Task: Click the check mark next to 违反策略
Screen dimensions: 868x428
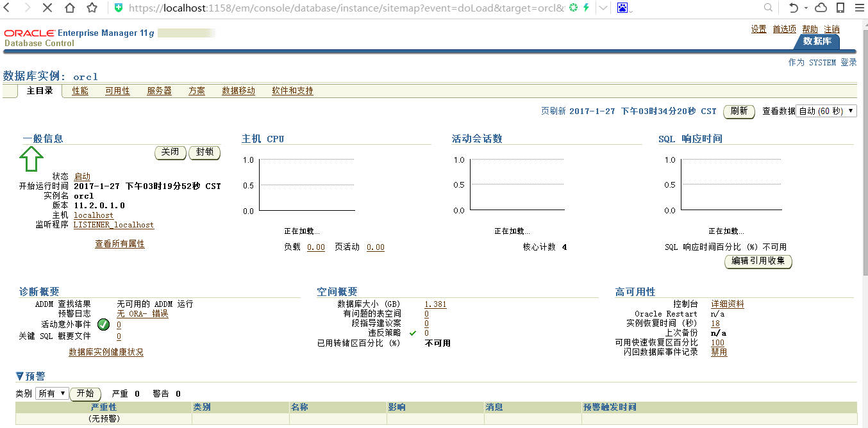Action: [413, 333]
